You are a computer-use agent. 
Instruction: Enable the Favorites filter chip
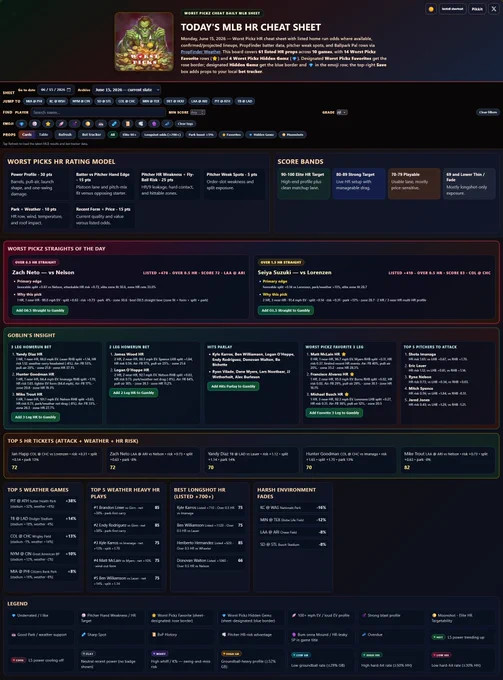coord(232,134)
